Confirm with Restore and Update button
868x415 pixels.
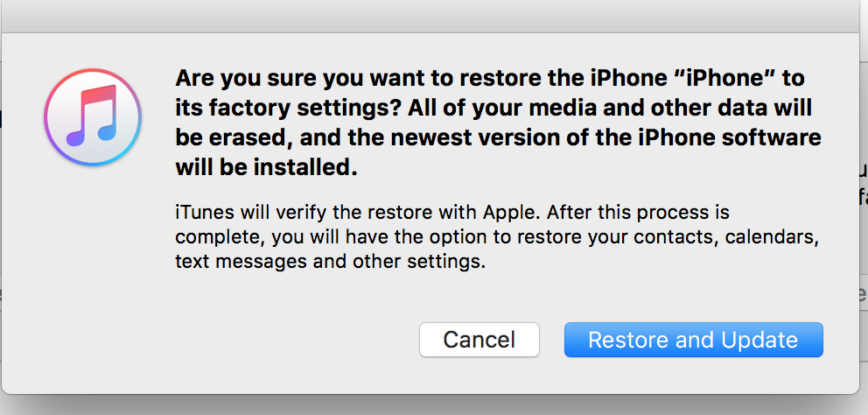point(693,340)
